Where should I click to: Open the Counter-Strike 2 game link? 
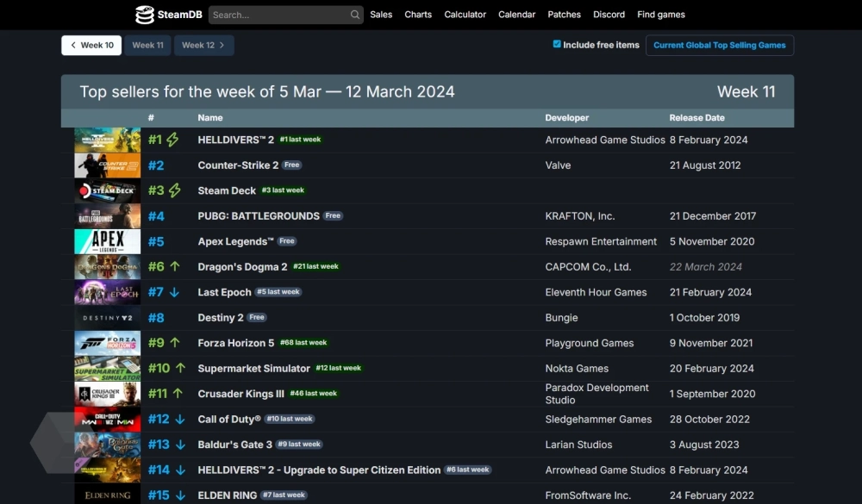238,165
